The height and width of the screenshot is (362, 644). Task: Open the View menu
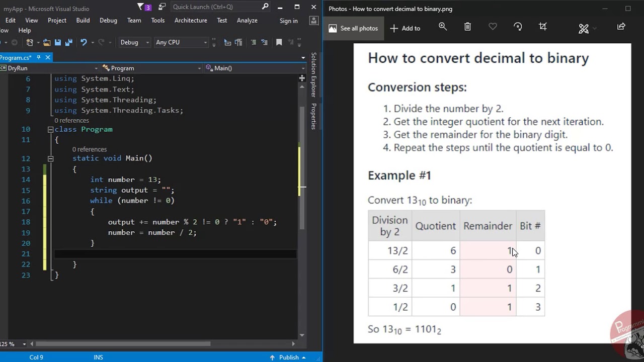point(32,20)
